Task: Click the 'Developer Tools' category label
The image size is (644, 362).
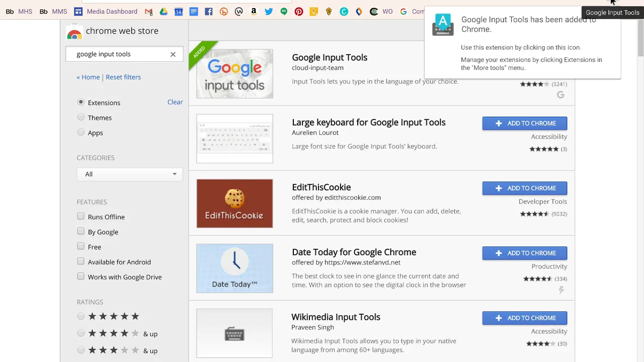Action: tap(543, 202)
